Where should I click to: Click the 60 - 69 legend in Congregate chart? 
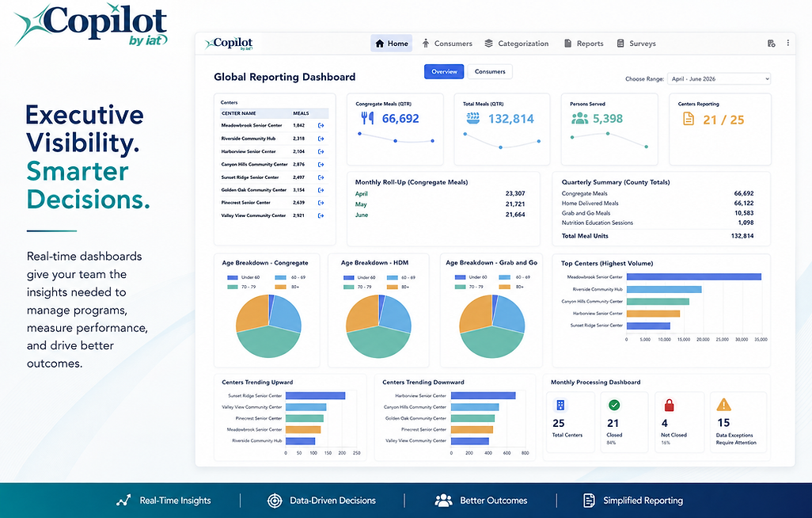pyautogui.click(x=290, y=277)
